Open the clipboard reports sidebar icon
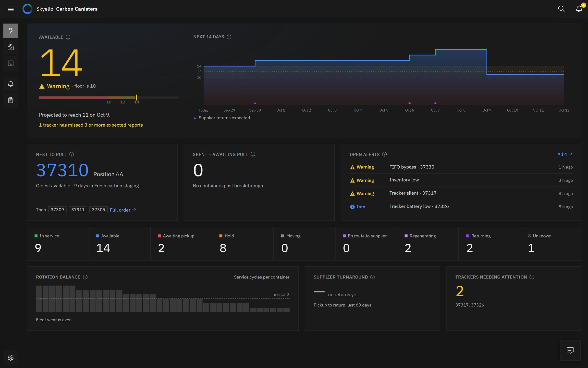The image size is (588, 368). 11,100
